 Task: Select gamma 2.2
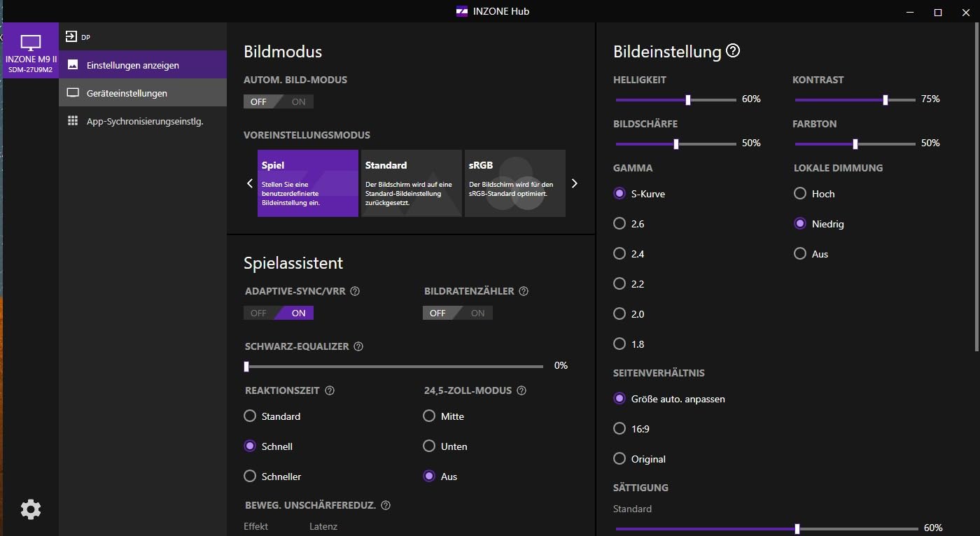(629, 284)
